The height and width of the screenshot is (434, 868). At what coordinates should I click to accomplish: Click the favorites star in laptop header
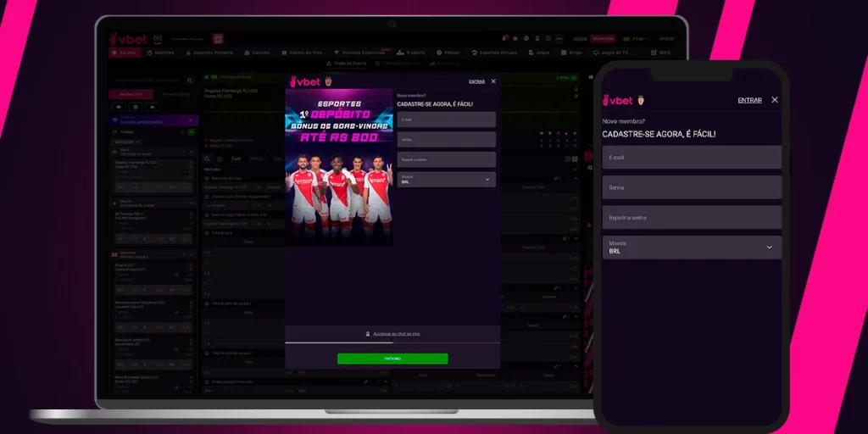coord(515,39)
